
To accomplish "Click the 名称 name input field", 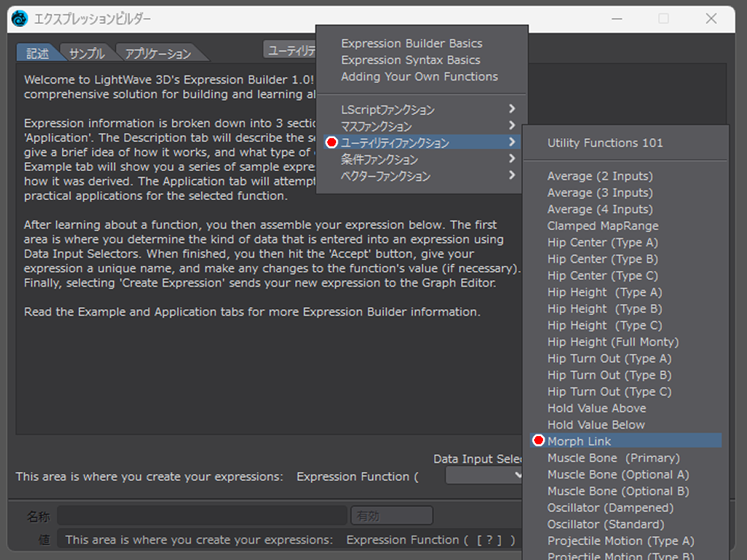I will pyautogui.click(x=202, y=516).
